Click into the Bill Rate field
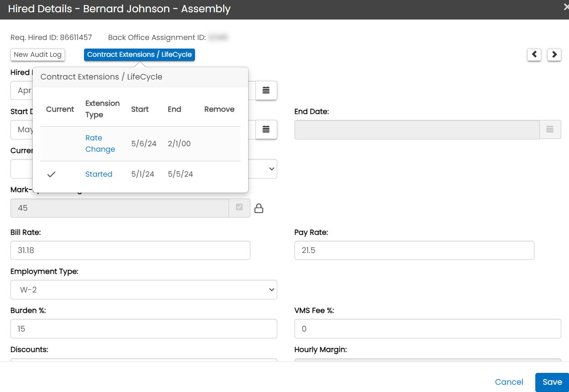The image size is (569, 392). (x=130, y=250)
